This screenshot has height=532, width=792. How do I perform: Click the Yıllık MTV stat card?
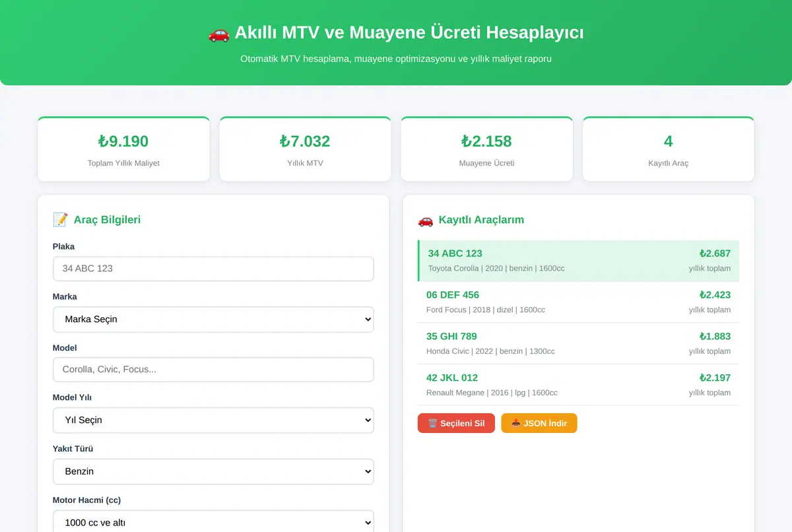305,149
